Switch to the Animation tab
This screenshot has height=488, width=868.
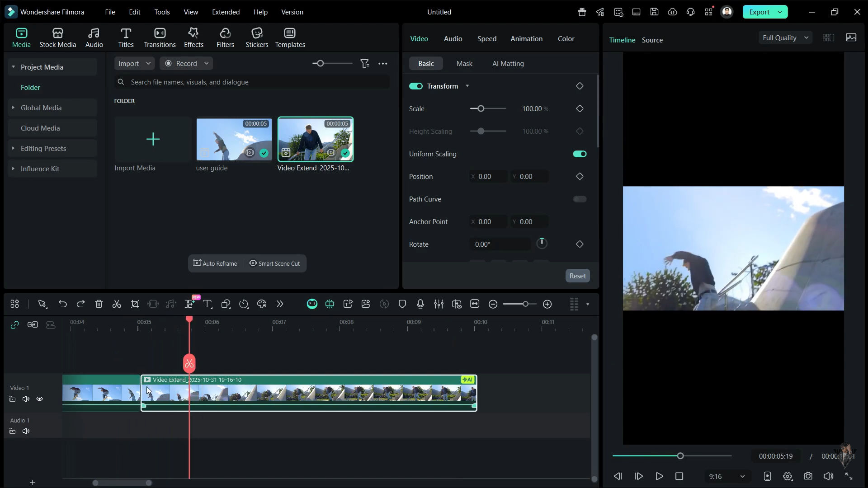coord(526,39)
